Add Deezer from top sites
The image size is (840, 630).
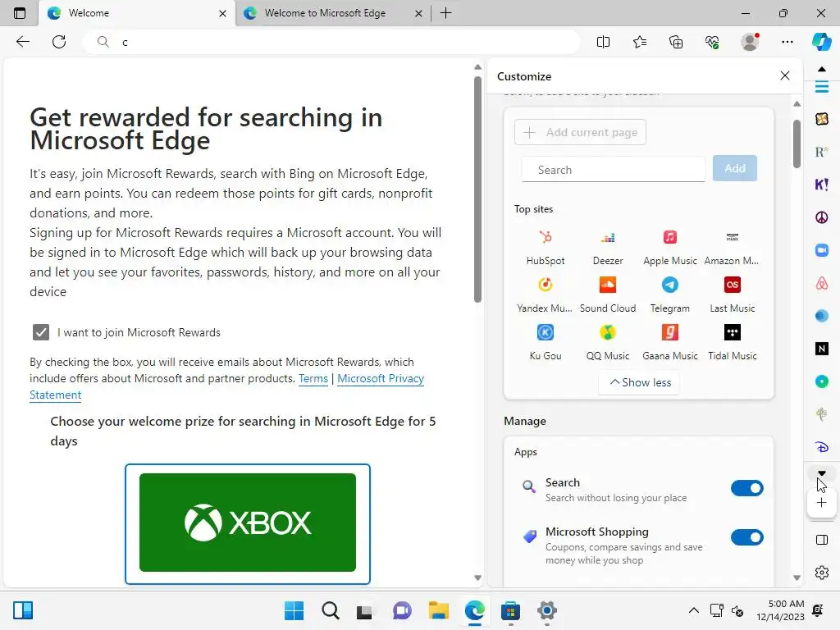(608, 248)
